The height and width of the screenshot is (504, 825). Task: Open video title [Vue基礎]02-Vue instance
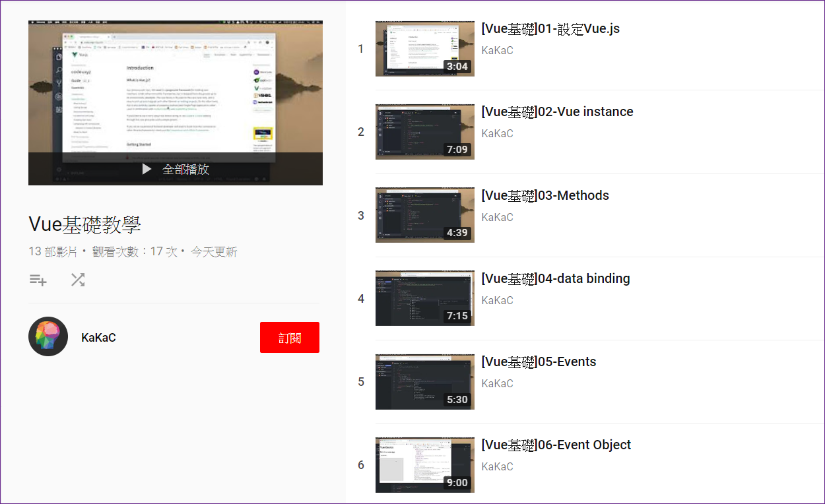(x=557, y=112)
